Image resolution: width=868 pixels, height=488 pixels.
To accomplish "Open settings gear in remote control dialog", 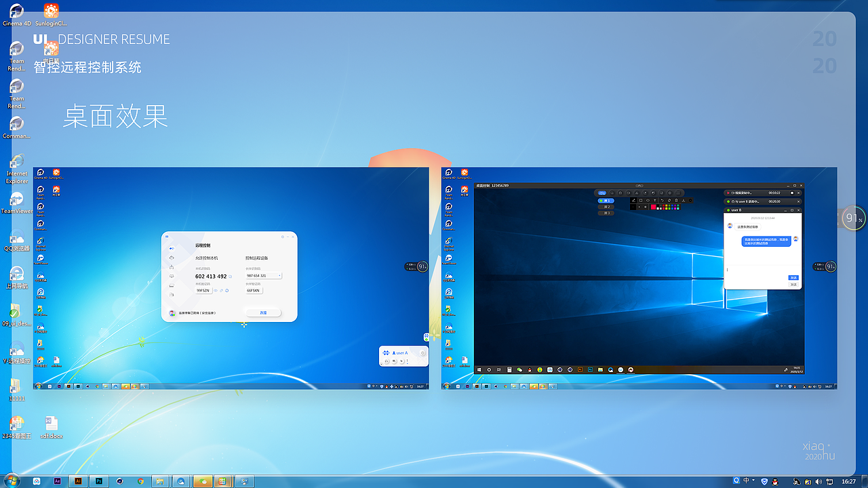I will click(x=282, y=237).
